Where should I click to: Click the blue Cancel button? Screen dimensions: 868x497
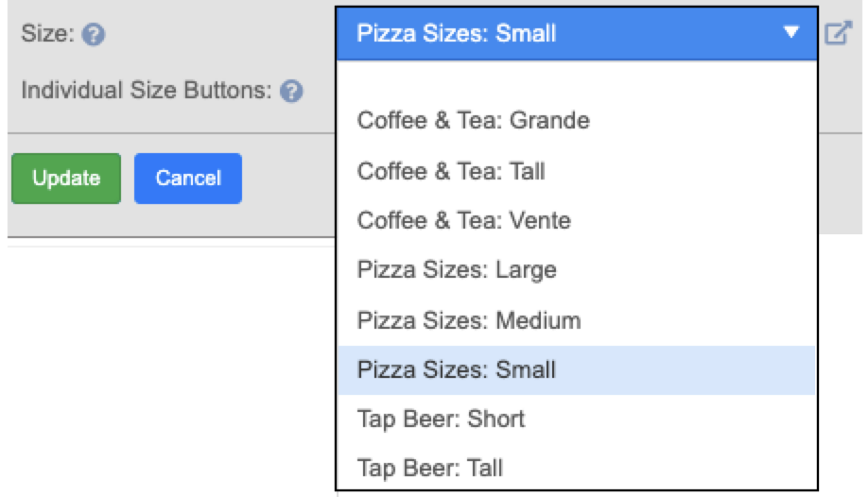187,179
